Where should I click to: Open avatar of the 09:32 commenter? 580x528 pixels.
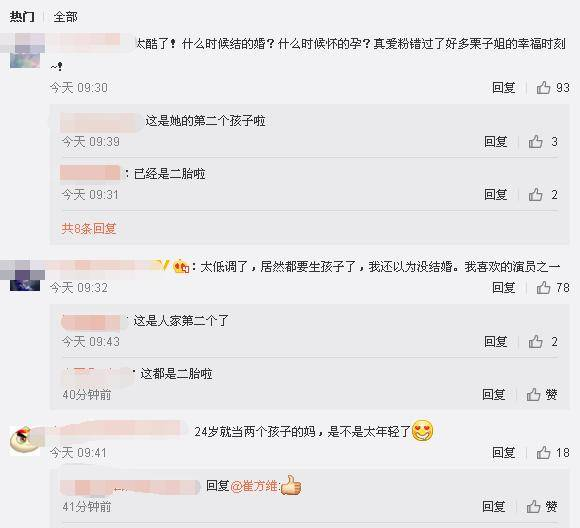pyautogui.click(x=25, y=276)
